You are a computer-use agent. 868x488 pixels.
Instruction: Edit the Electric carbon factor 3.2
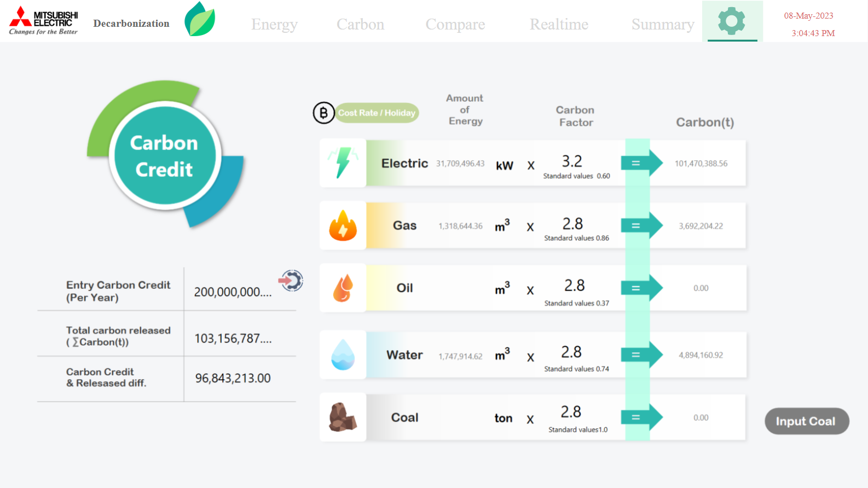click(572, 161)
